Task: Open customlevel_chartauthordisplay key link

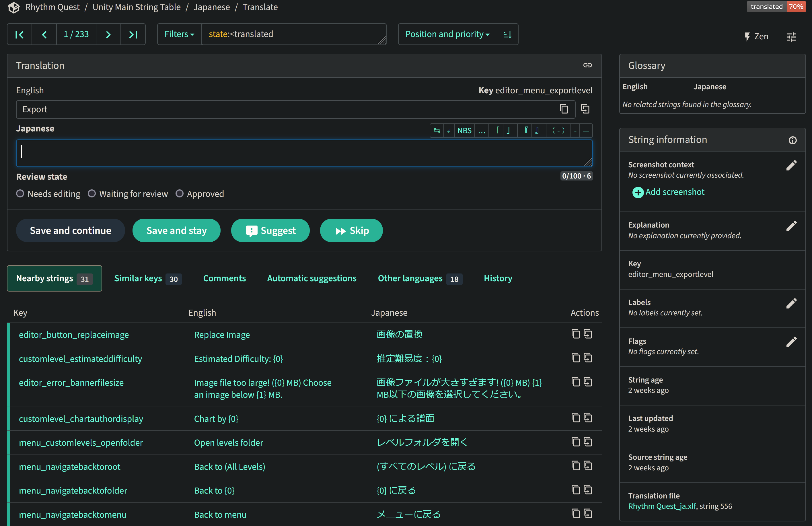Action: tap(81, 419)
